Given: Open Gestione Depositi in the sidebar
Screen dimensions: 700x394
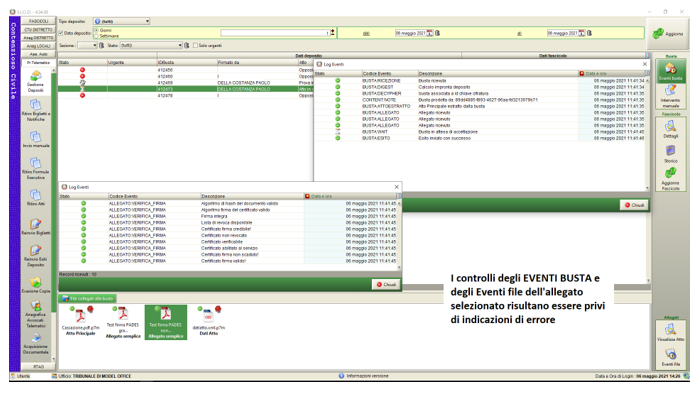Looking at the screenshot, I should click(35, 81).
